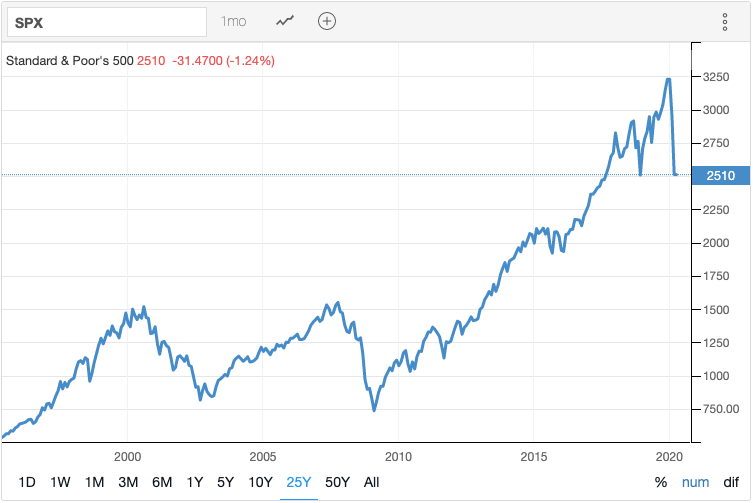This screenshot has height=503, width=753.
Task: Expand chart to 50Y range
Action: coord(338,482)
